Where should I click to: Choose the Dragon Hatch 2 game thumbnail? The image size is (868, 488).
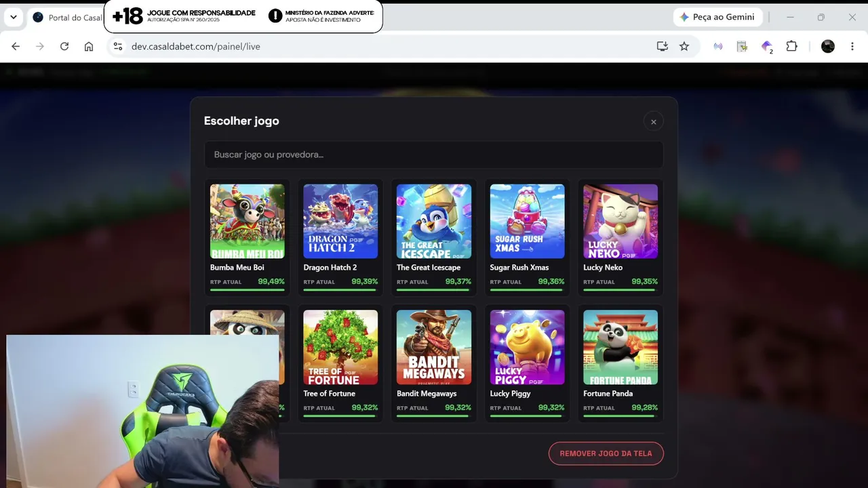click(340, 221)
